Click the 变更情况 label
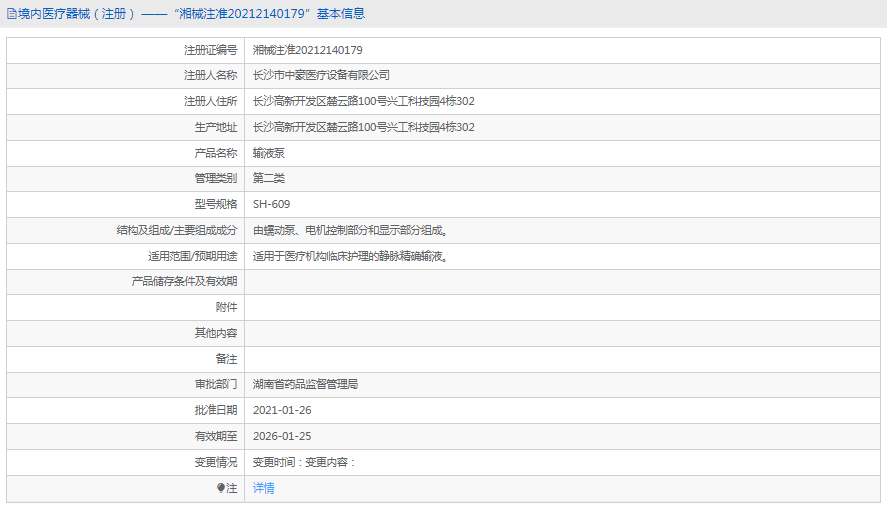Image resolution: width=887 pixels, height=509 pixels. [x=216, y=463]
